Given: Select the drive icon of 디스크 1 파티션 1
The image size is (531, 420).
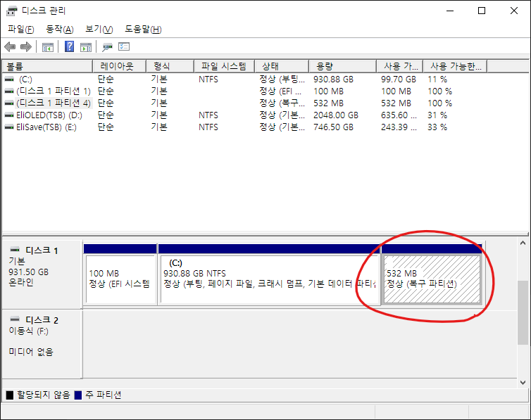Looking at the screenshot, I should (9, 91).
